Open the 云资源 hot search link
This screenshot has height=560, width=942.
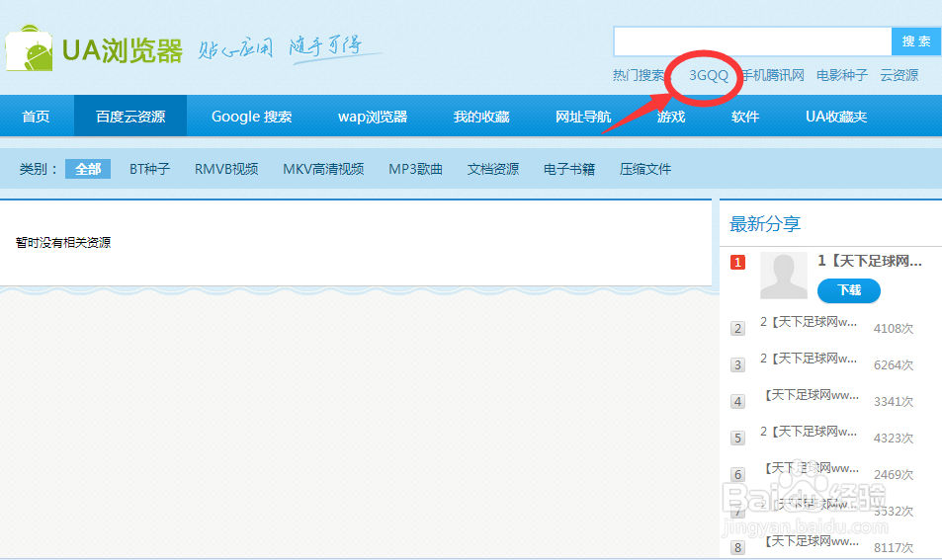tap(899, 76)
